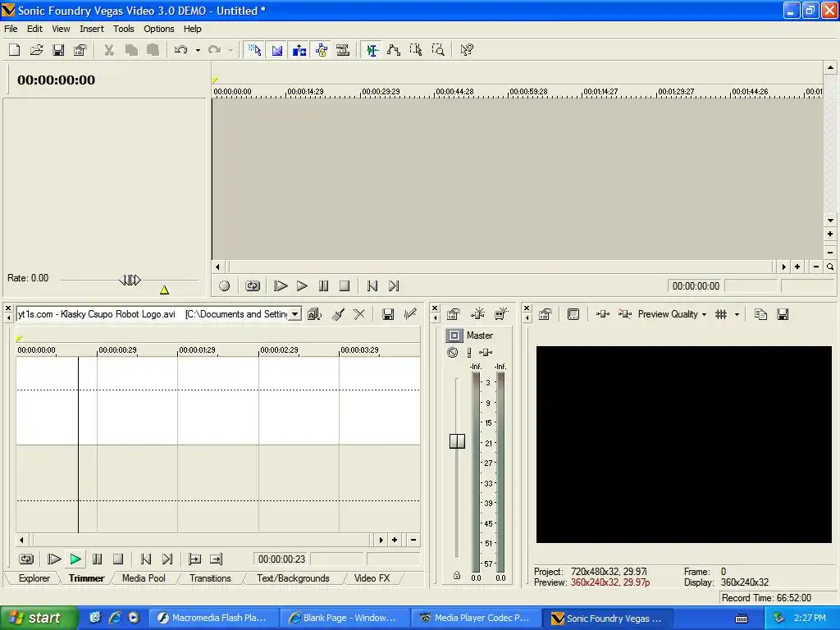Toggle Automatic Crossfades button
This screenshot has height=630, width=840.
[277, 50]
